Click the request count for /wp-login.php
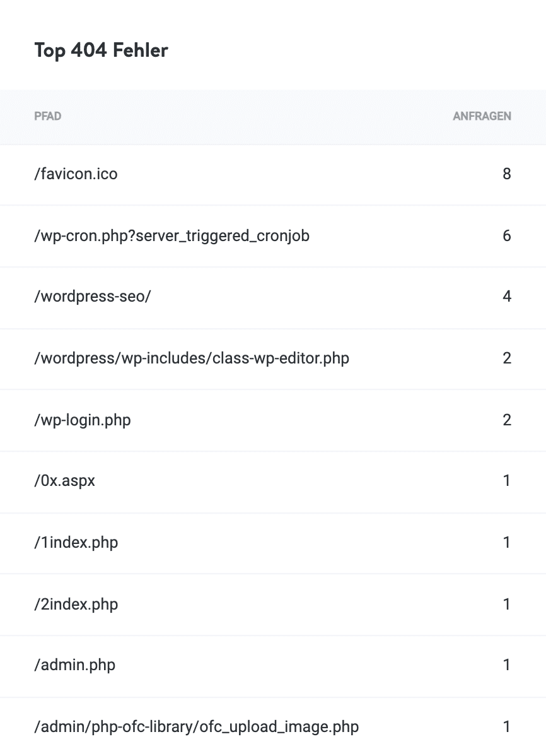 tap(506, 420)
